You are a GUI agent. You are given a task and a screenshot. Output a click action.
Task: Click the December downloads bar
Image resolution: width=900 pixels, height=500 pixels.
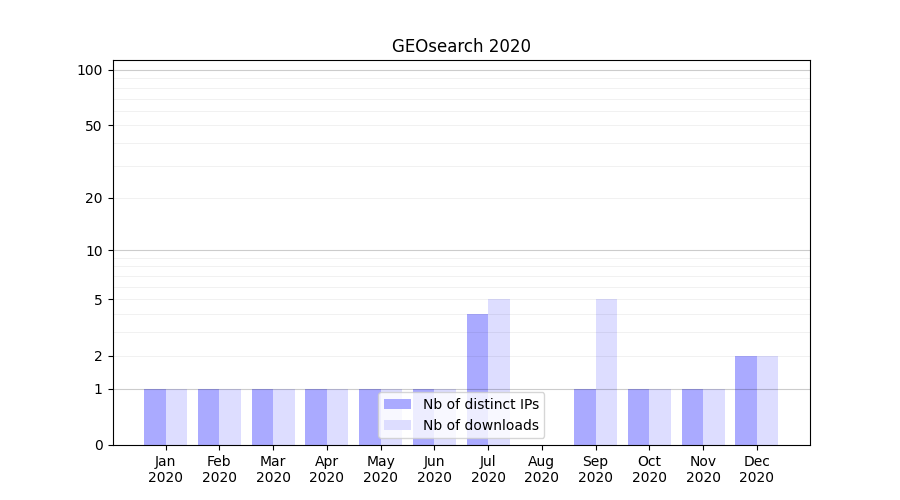point(767,400)
